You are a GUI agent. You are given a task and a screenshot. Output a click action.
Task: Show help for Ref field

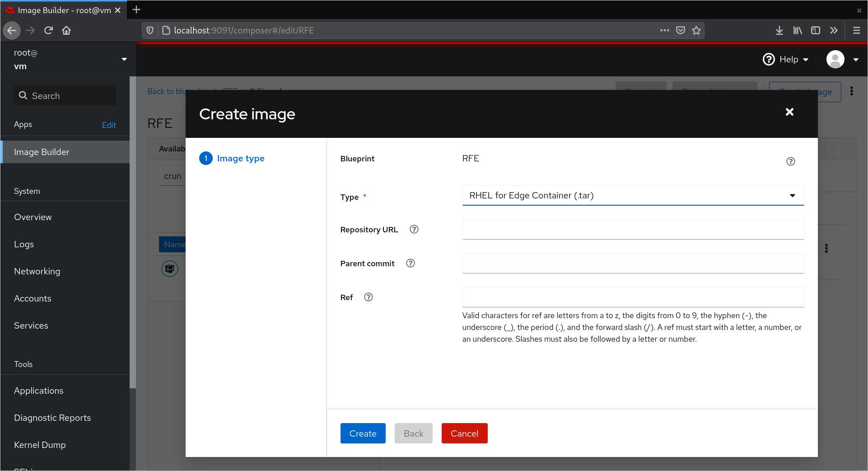click(369, 297)
